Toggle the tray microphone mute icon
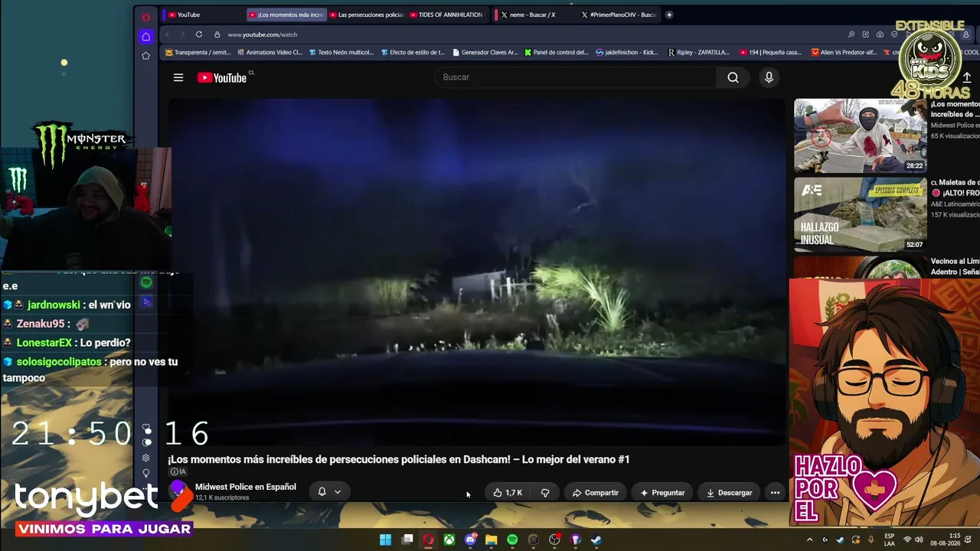The height and width of the screenshot is (551, 980). point(871,540)
